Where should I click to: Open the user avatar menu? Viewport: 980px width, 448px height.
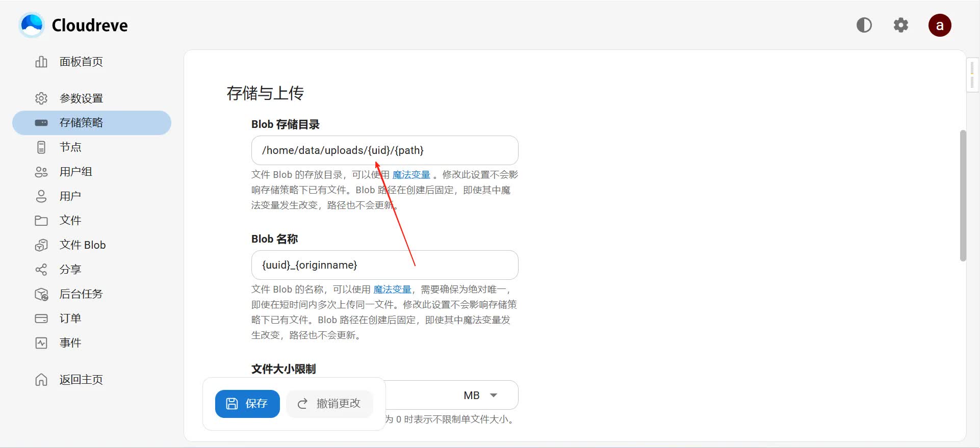[939, 25]
